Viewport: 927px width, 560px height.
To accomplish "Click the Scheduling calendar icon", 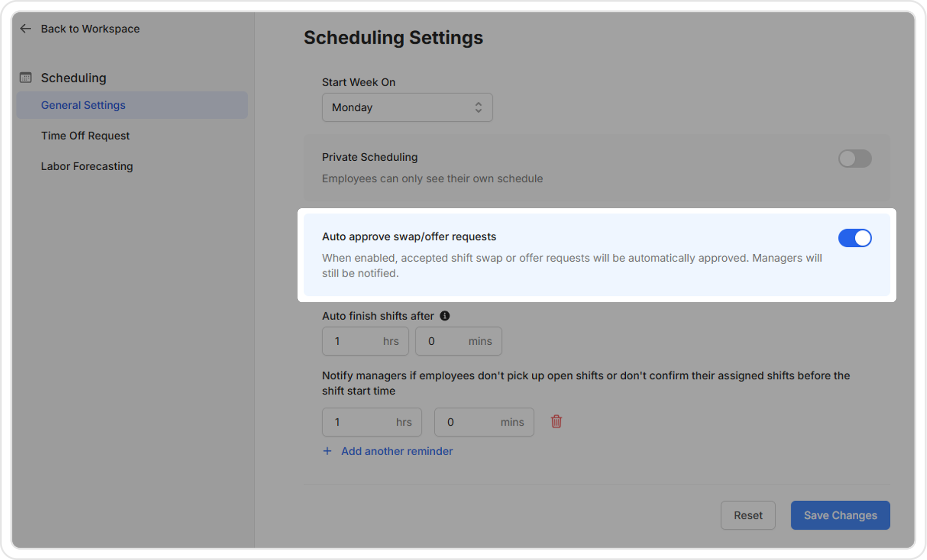I will (26, 78).
